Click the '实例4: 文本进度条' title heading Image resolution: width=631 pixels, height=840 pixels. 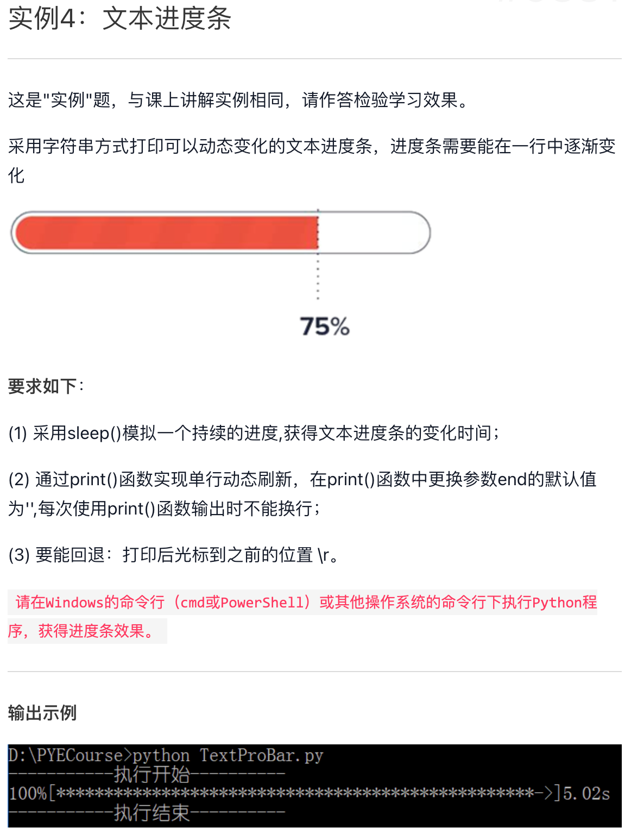pos(119,18)
